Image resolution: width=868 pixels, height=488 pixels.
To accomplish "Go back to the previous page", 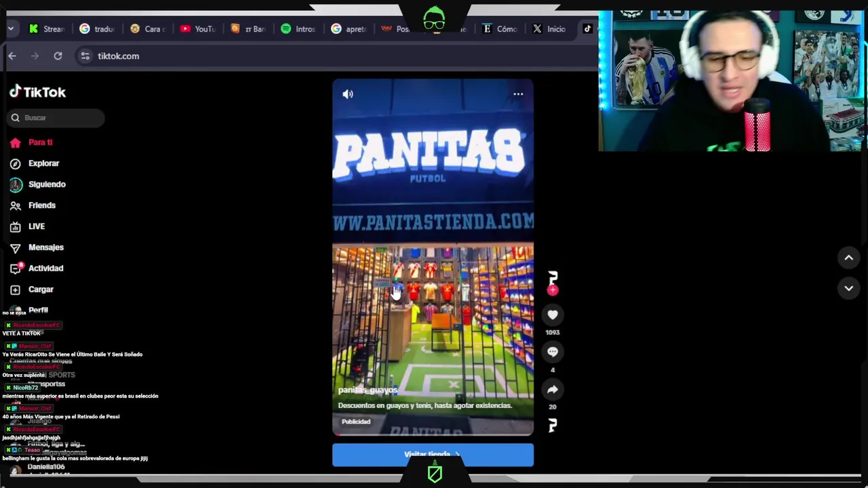I will 12,56.
